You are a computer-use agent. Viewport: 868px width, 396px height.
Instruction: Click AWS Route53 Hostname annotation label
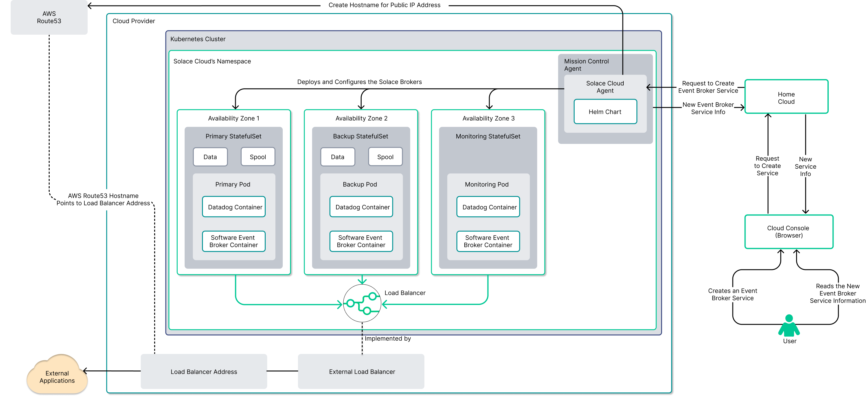tap(103, 199)
